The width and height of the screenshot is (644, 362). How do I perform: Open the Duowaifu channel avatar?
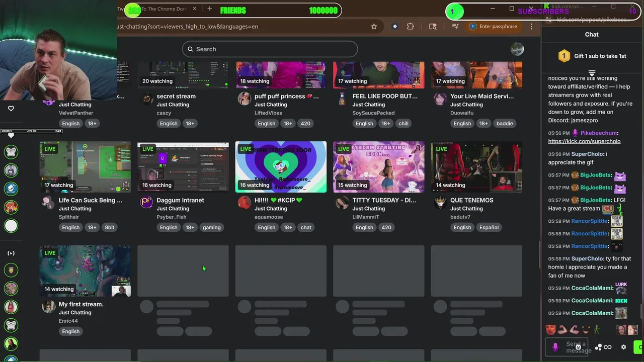pyautogui.click(x=440, y=98)
